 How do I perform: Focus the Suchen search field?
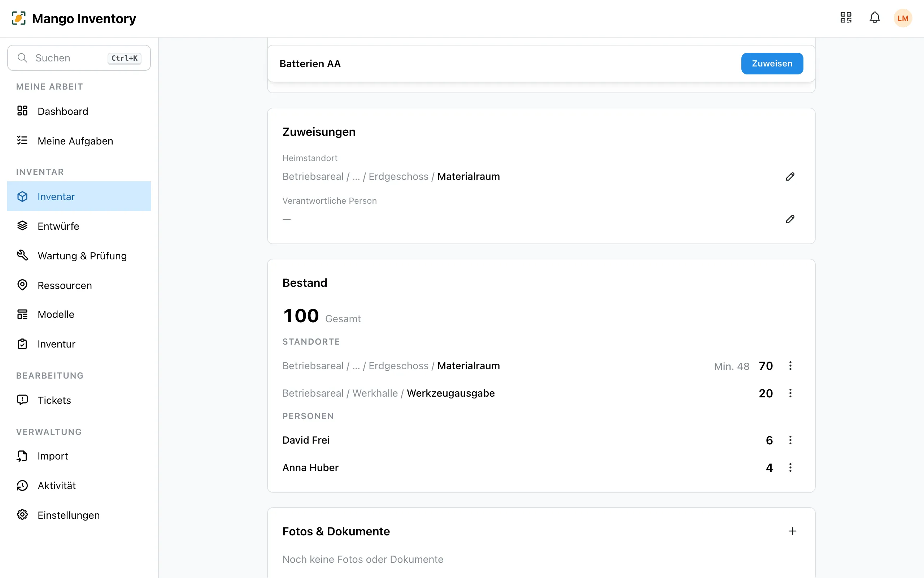79,58
